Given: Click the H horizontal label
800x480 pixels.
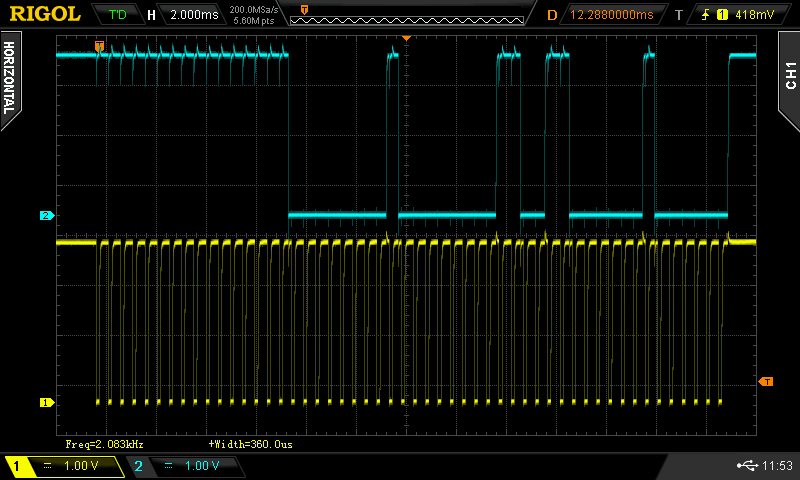Looking at the screenshot, I should 151,15.
